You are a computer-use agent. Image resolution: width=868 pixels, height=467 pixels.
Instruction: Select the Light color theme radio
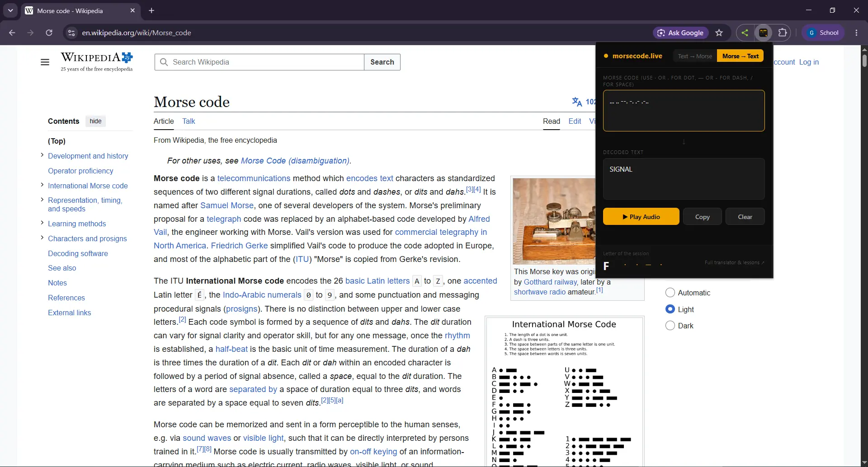pos(670,309)
